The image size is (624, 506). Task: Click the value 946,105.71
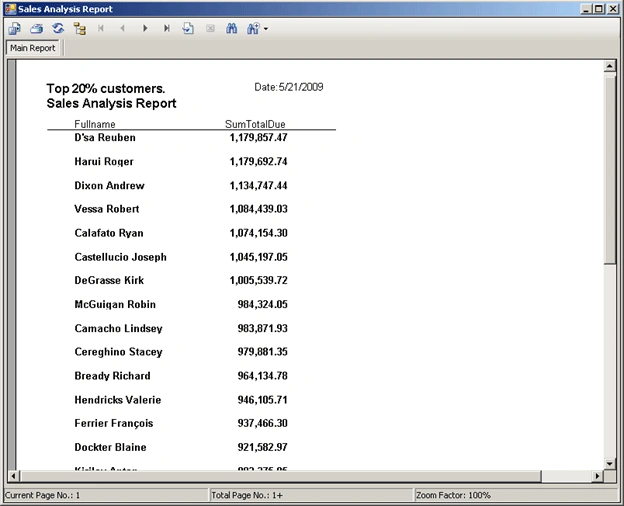coord(263,400)
